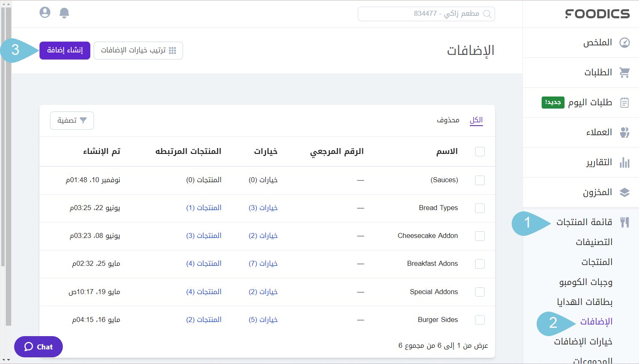Open المنتجات (2) link for Burger Sides
Image resolution: width=639 pixels, height=364 pixels.
[204, 319]
